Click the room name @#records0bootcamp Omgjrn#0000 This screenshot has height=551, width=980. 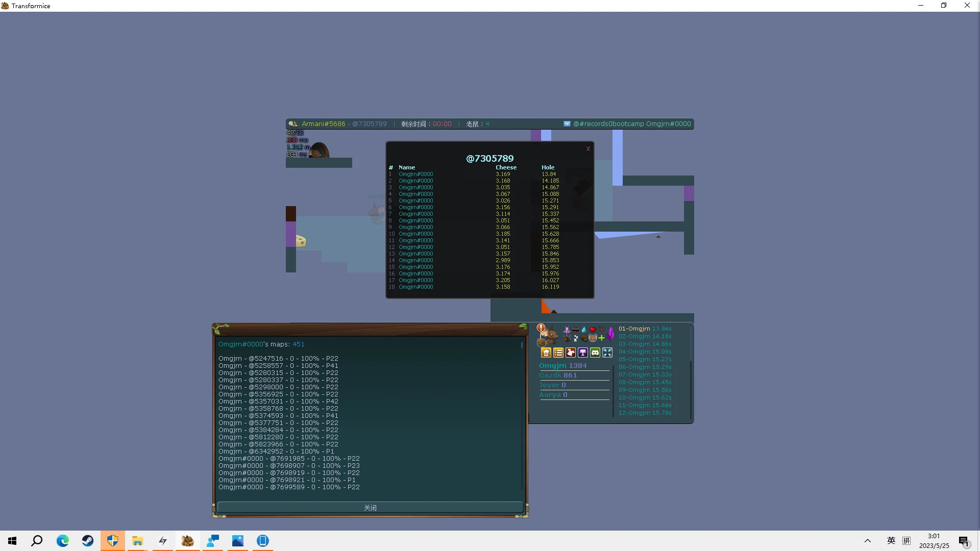tap(632, 124)
